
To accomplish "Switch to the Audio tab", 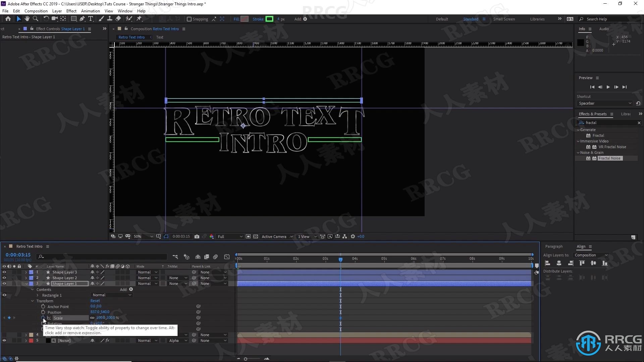I will point(604,29).
